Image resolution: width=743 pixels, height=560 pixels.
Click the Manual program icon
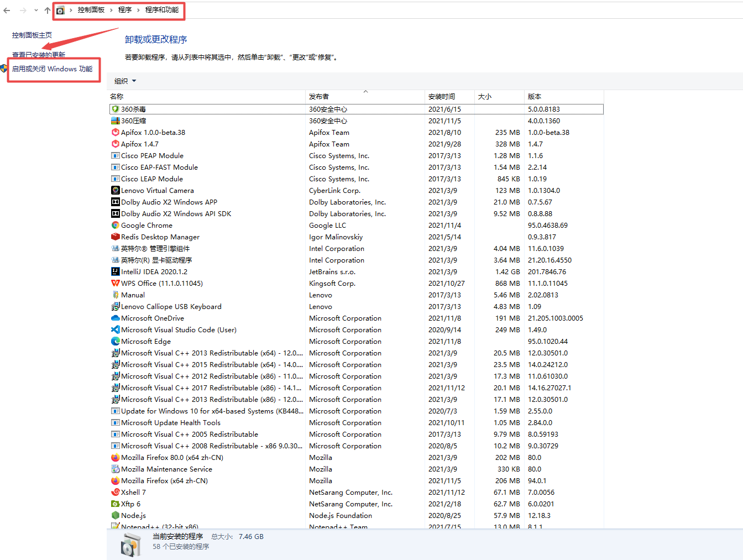(x=116, y=295)
